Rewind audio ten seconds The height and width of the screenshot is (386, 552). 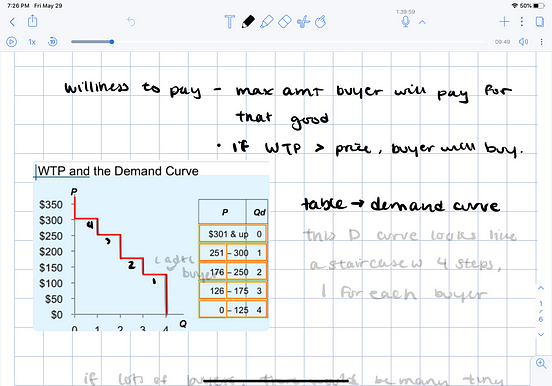pos(53,42)
